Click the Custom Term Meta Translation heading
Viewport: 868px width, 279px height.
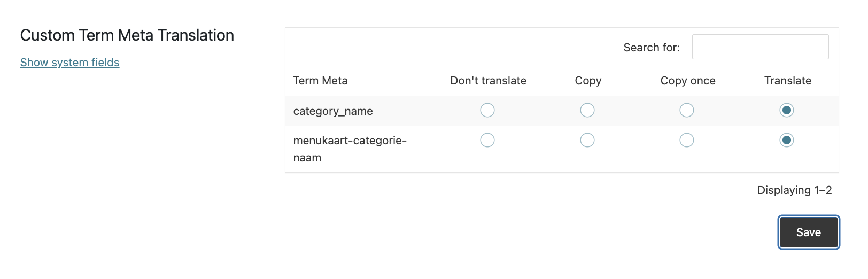[x=127, y=35]
